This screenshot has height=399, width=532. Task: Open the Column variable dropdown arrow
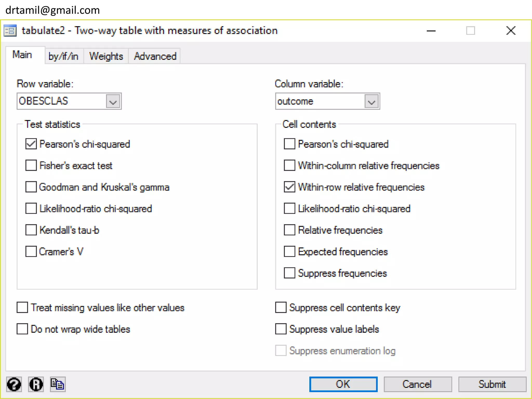click(371, 101)
